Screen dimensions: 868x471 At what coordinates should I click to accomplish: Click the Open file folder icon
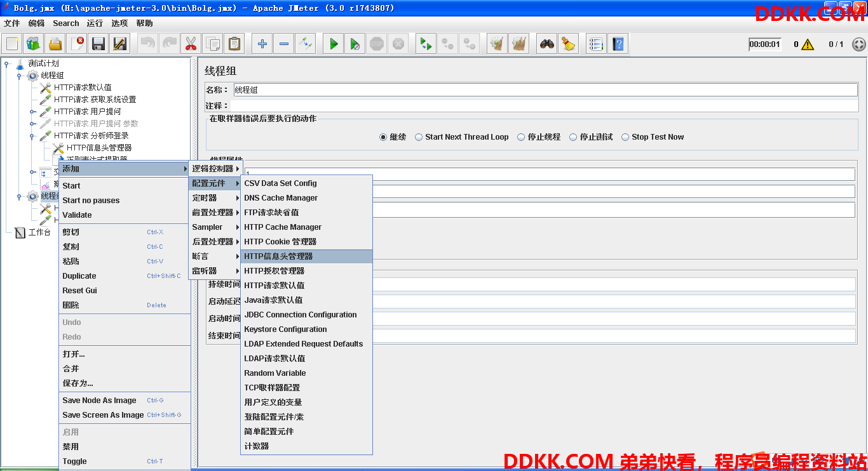point(56,44)
